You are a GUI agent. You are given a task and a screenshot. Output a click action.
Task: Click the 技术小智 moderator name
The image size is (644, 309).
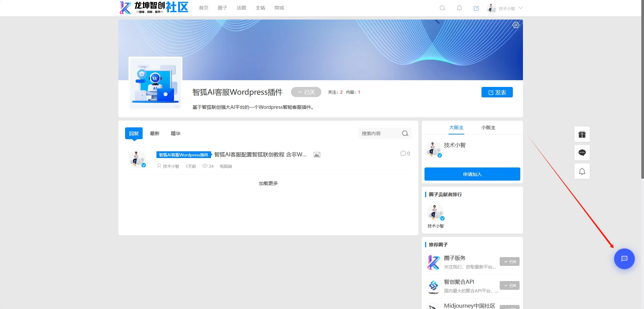[455, 145]
